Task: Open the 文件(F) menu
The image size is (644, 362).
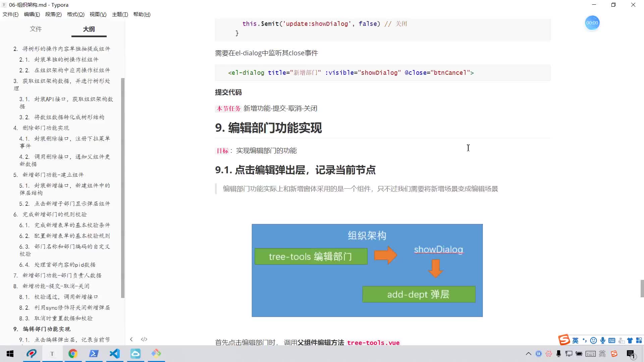Action: click(10, 14)
